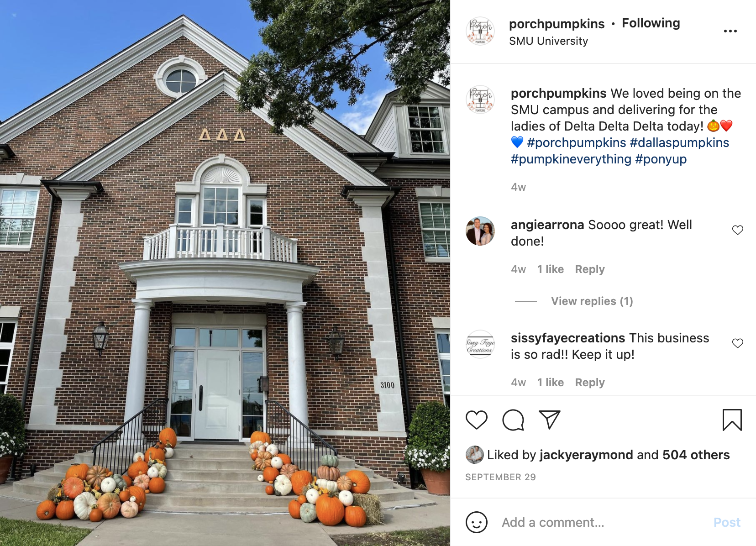Click the Following button

[651, 23]
